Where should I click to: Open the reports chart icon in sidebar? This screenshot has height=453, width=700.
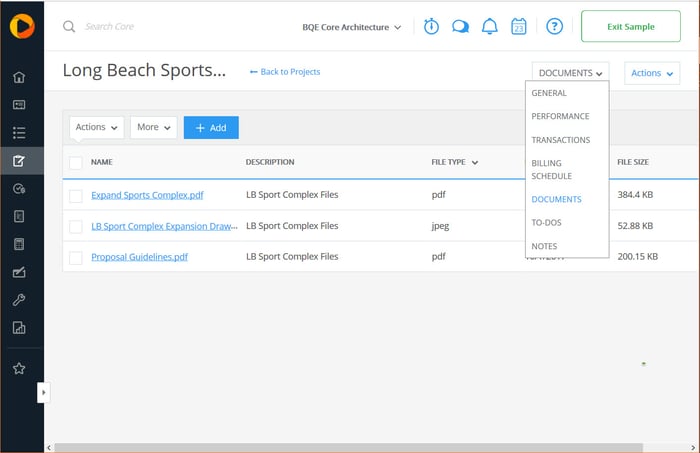click(19, 328)
